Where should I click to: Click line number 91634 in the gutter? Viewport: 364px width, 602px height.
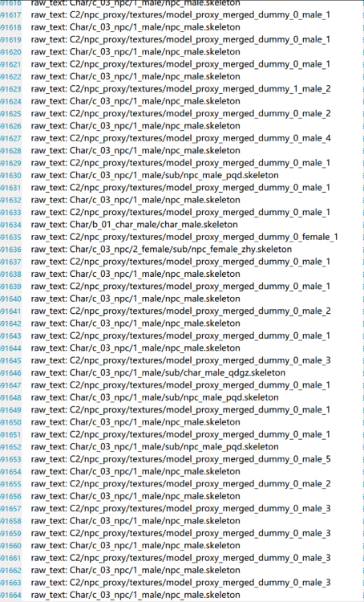(x=10, y=225)
